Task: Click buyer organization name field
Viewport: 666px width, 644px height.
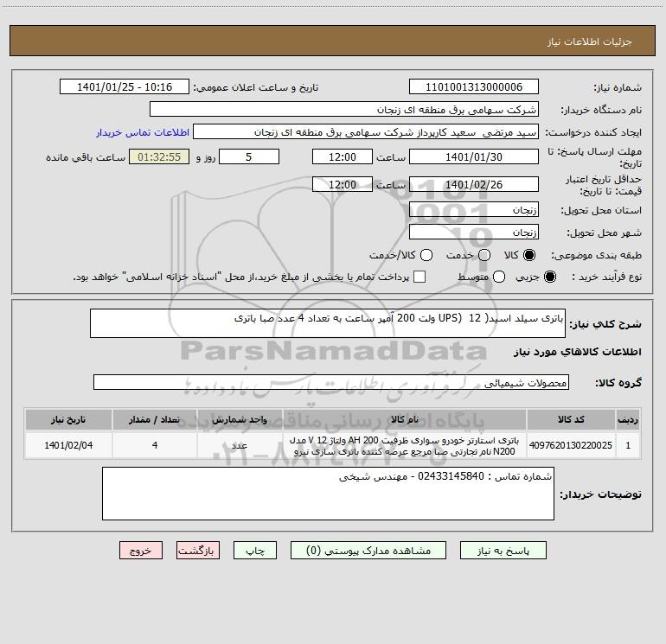Action: 344,110
